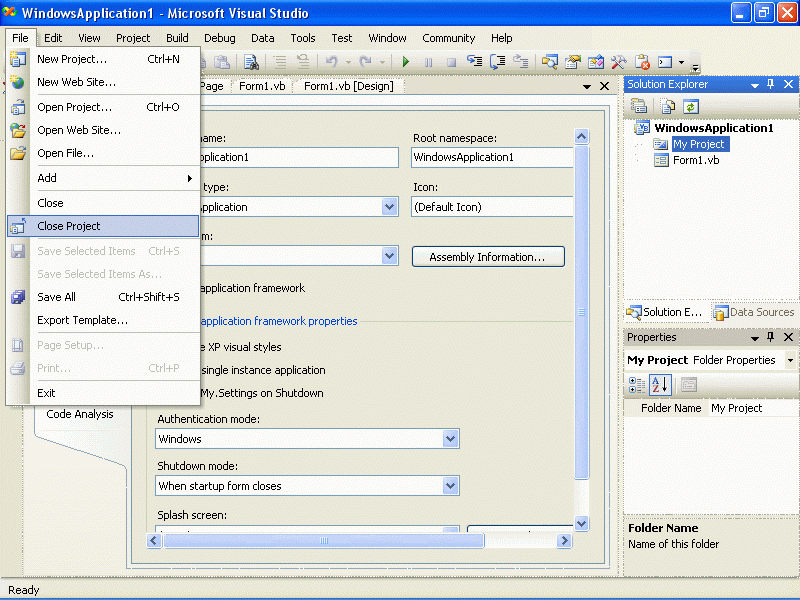Open the Undo history dropdown arrow

click(348, 62)
